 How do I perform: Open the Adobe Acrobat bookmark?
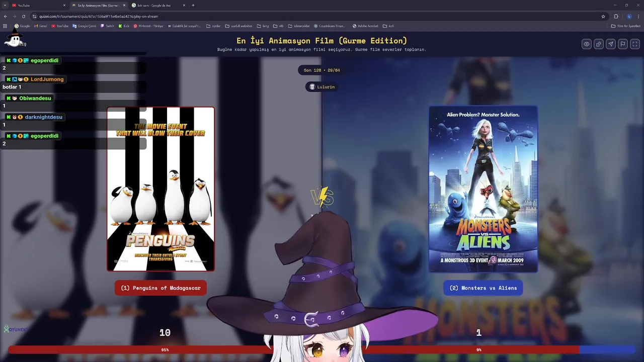click(x=365, y=26)
